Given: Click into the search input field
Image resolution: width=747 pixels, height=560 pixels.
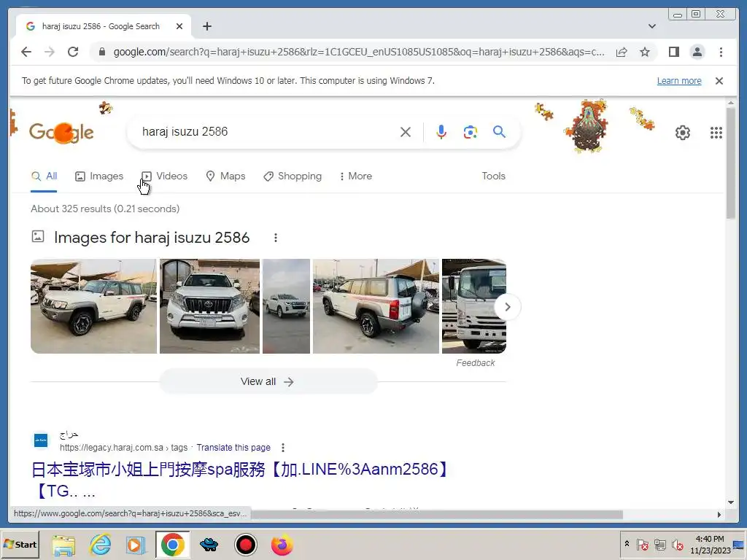Looking at the screenshot, I should point(267,132).
